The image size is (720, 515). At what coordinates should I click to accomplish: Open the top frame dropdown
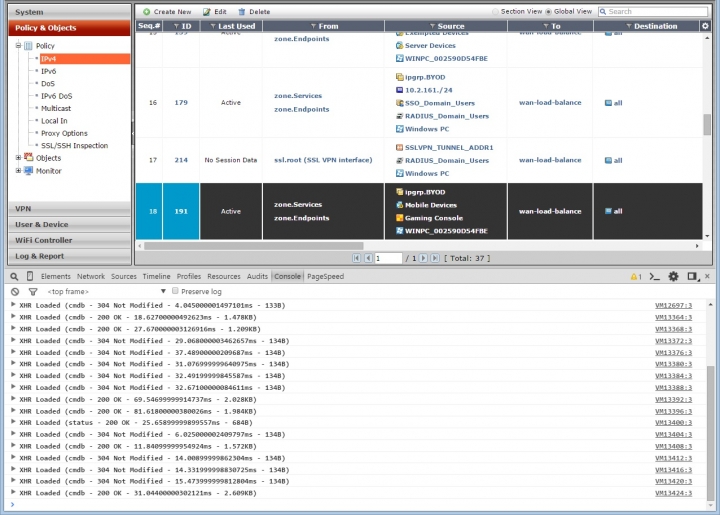[107, 291]
